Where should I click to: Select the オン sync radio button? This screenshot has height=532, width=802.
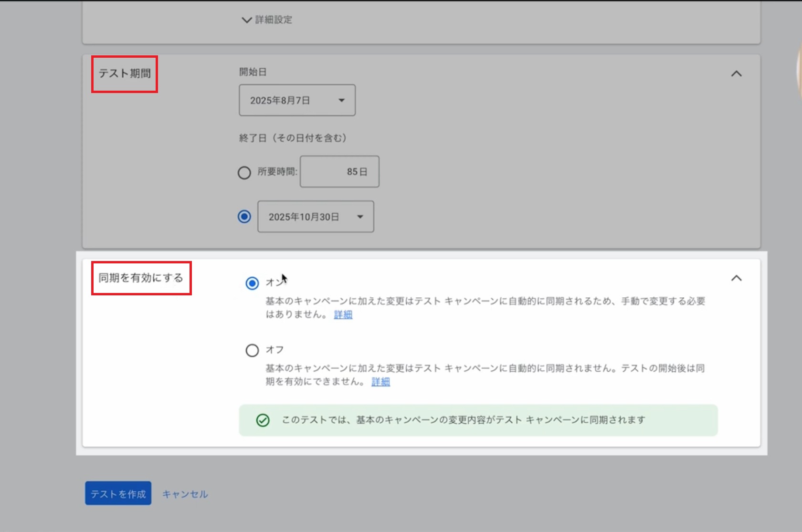(252, 283)
